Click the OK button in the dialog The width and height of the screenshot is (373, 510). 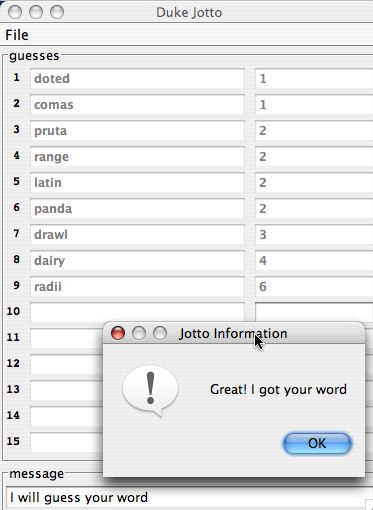click(317, 443)
